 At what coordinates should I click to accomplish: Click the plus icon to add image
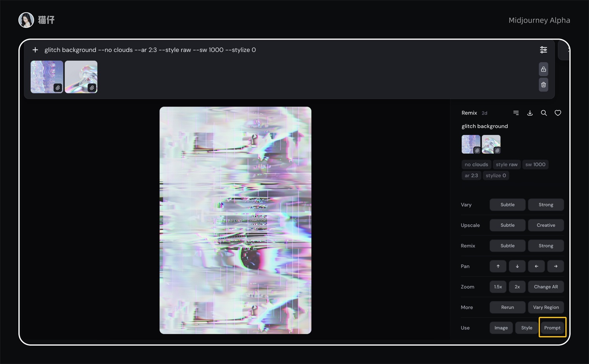tap(35, 50)
